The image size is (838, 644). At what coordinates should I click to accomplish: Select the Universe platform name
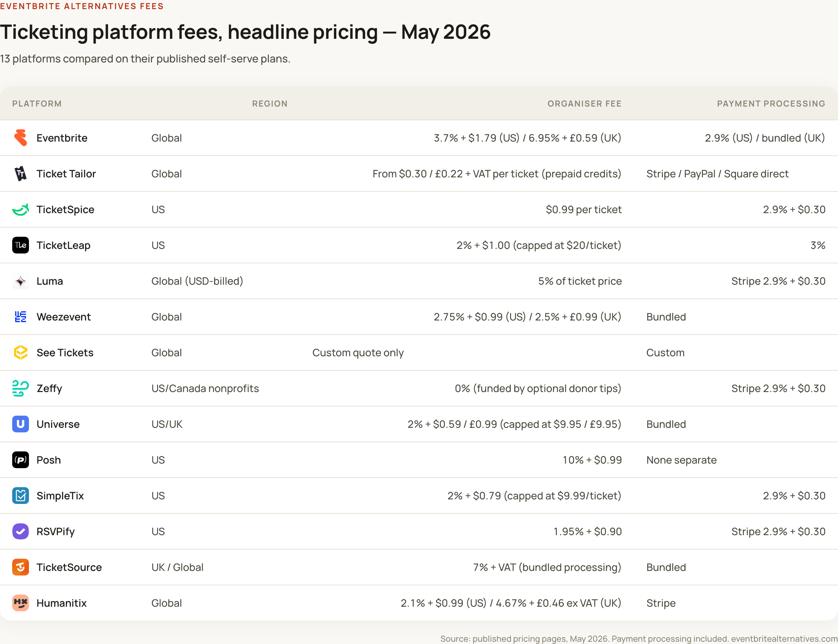[58, 424]
